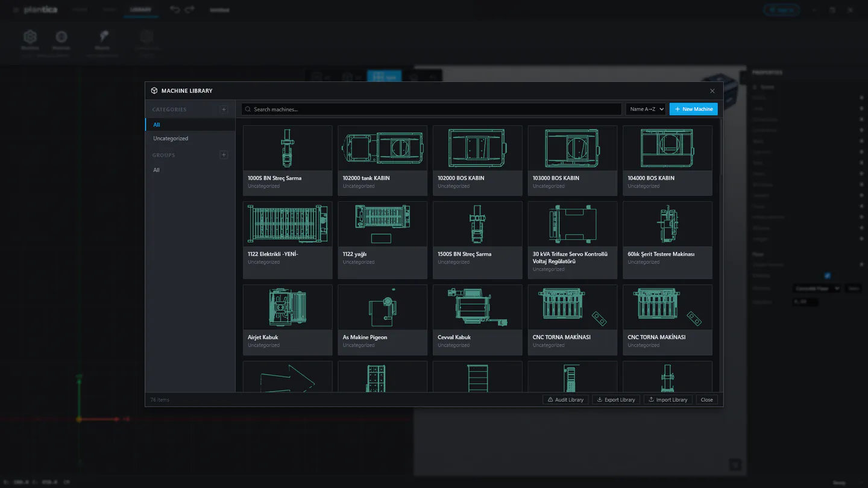Create a New Machine
The image size is (868, 488).
(693, 109)
